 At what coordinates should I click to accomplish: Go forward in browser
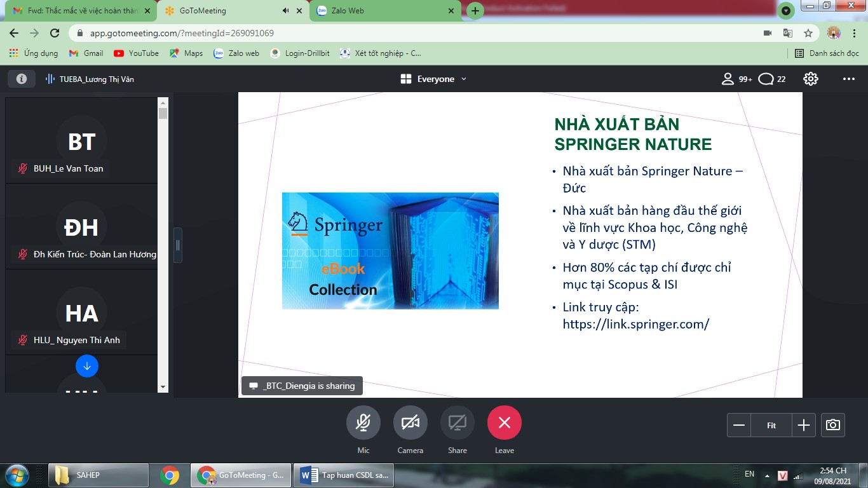pyautogui.click(x=34, y=33)
